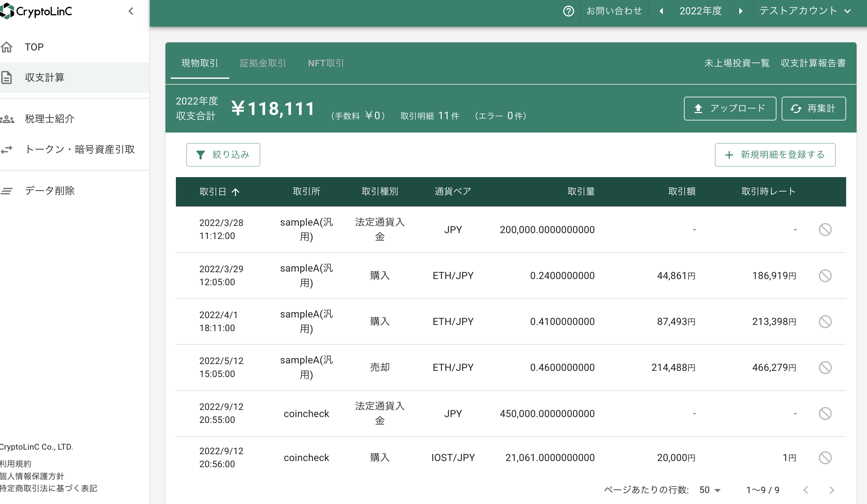Toggle the 取引日 sort order arrow
This screenshot has width=867, height=504.
pos(236,192)
